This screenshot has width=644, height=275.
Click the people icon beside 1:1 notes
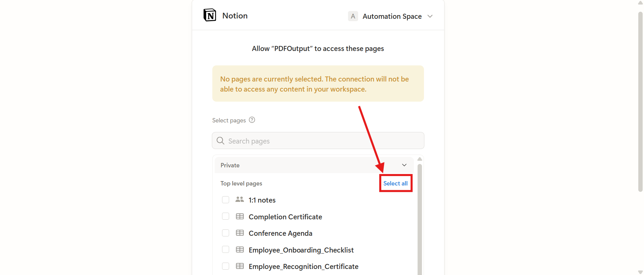click(x=240, y=200)
